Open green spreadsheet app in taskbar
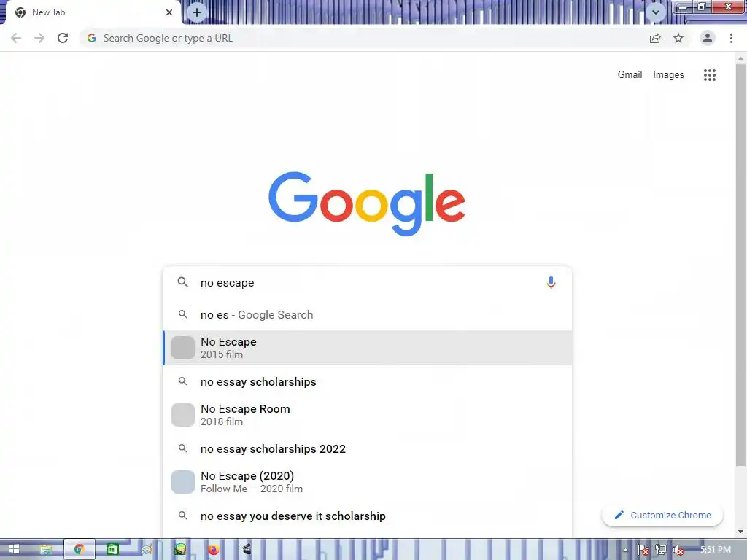The height and width of the screenshot is (560, 747). [113, 550]
